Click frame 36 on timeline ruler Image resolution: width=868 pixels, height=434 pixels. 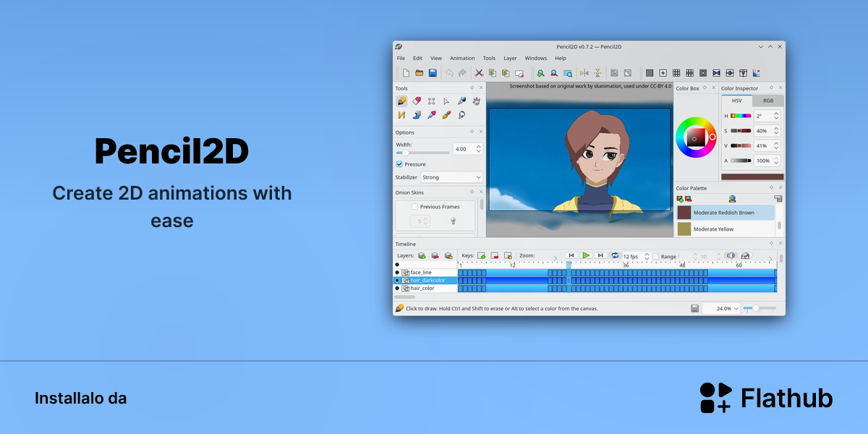tap(626, 265)
